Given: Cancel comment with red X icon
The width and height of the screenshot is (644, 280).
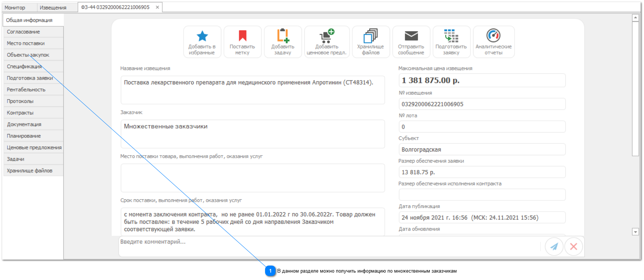Looking at the screenshot, I should click(574, 246).
